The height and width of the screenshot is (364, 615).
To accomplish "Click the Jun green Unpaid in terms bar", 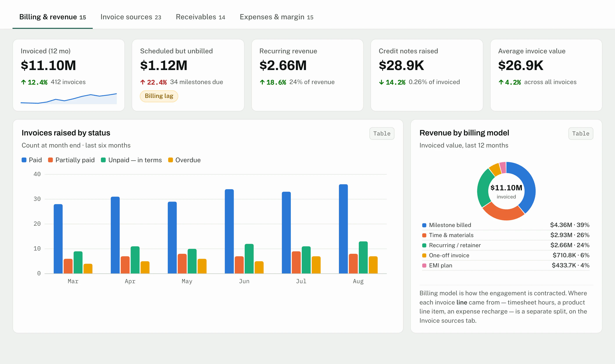I will (x=249, y=259).
